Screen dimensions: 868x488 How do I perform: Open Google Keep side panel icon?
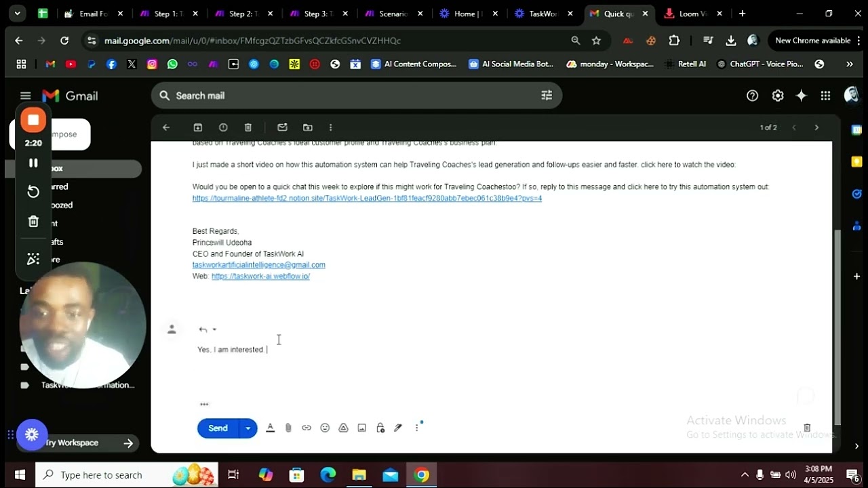[x=856, y=161]
